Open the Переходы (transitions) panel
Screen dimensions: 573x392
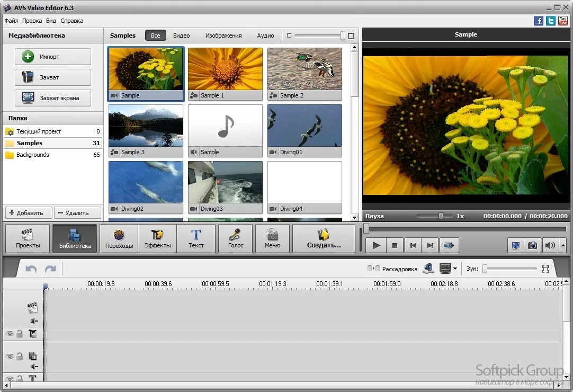click(119, 238)
